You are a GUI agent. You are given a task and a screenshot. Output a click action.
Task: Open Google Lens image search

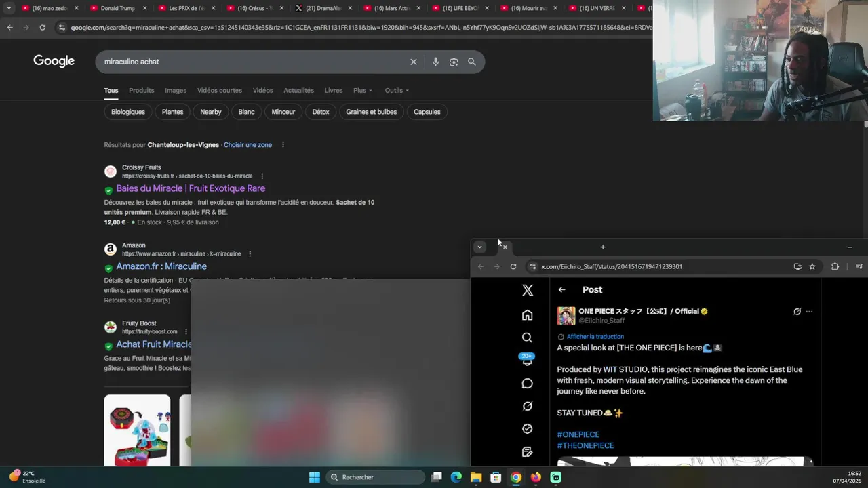(454, 62)
